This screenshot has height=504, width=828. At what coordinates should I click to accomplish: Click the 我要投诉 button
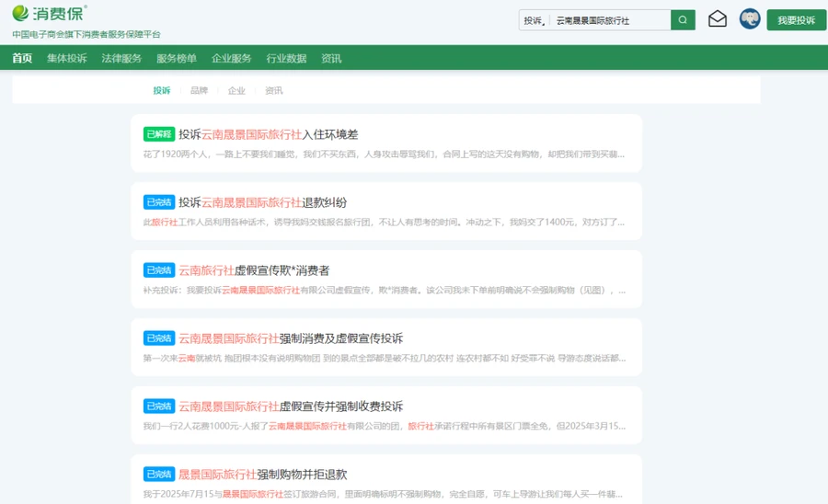coord(796,20)
